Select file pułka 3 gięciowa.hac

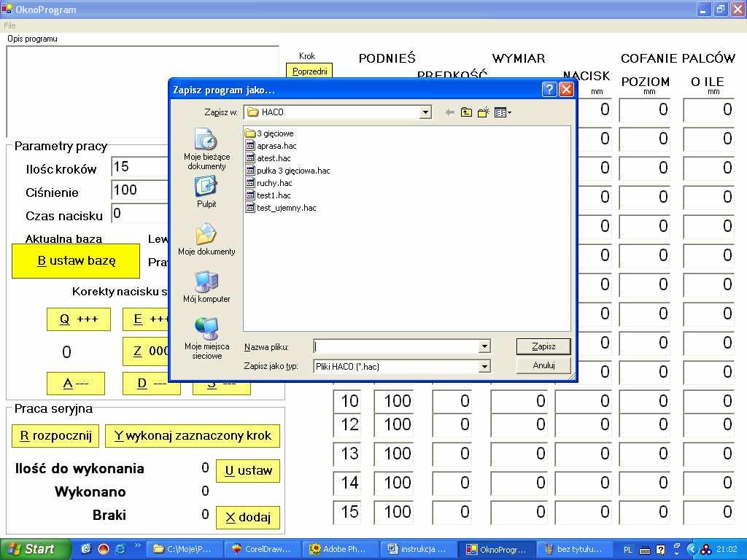click(287, 171)
